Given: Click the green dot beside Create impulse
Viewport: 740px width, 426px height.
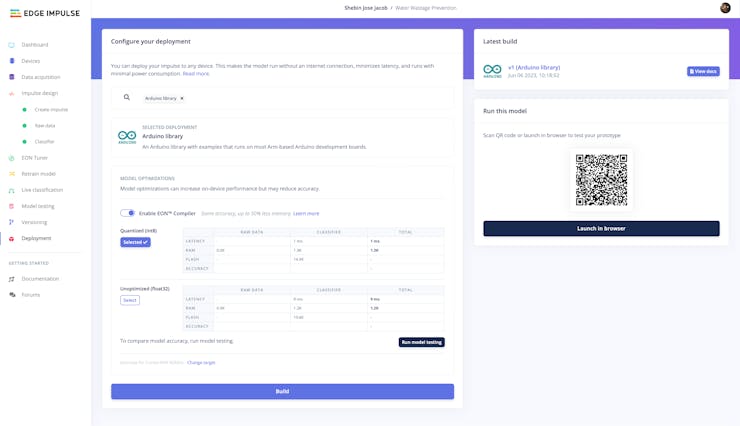Looking at the screenshot, I should pyautogui.click(x=25, y=109).
